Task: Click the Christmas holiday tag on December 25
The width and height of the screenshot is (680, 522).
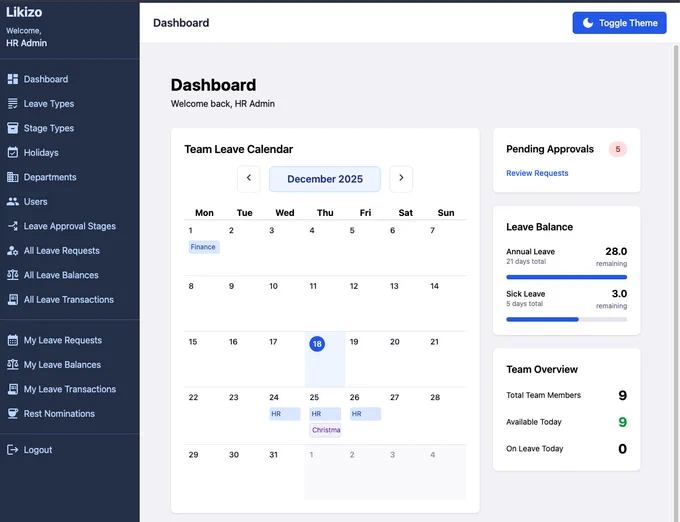Action: tap(325, 430)
